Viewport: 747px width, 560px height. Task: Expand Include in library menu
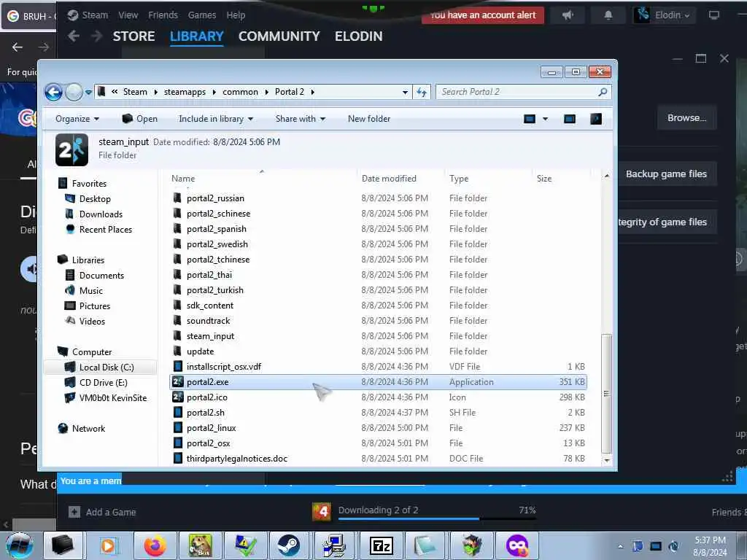pyautogui.click(x=216, y=119)
